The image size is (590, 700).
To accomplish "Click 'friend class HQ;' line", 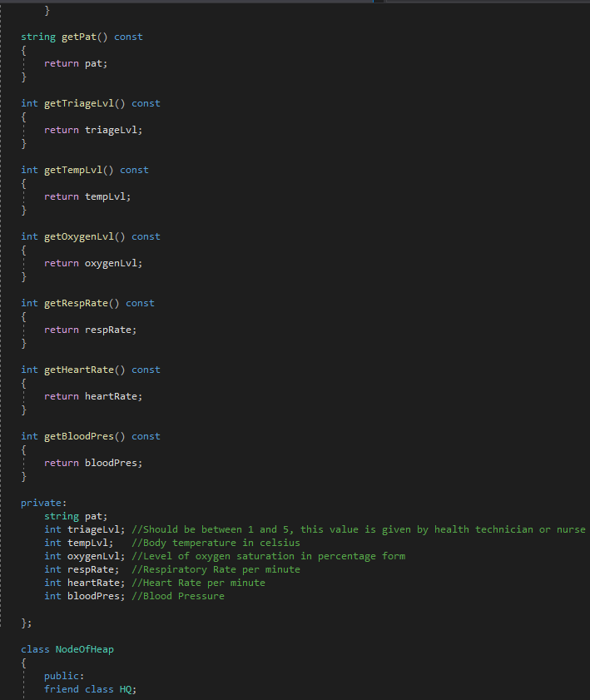I will point(90,689).
